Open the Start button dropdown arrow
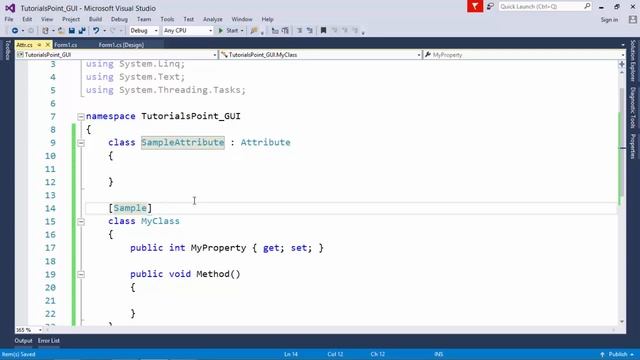The image size is (640, 360). (x=242, y=31)
